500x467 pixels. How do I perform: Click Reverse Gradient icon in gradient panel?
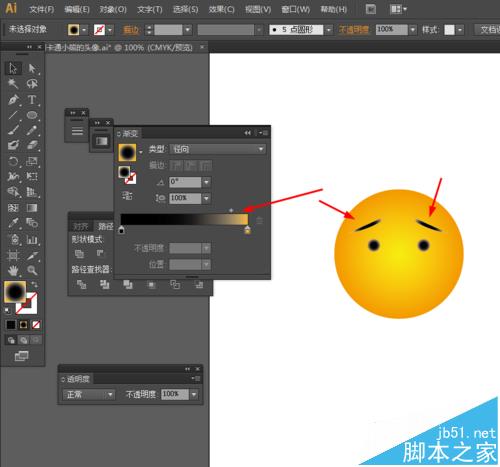pos(127,195)
